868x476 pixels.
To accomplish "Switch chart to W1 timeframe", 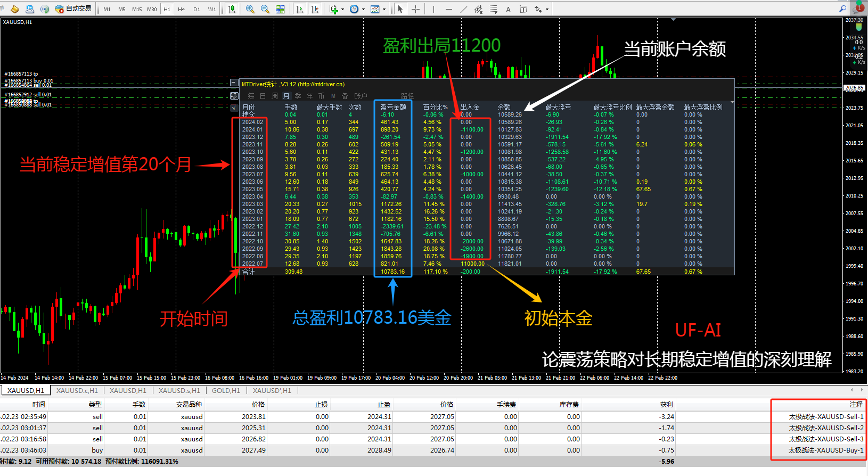I will [212, 9].
